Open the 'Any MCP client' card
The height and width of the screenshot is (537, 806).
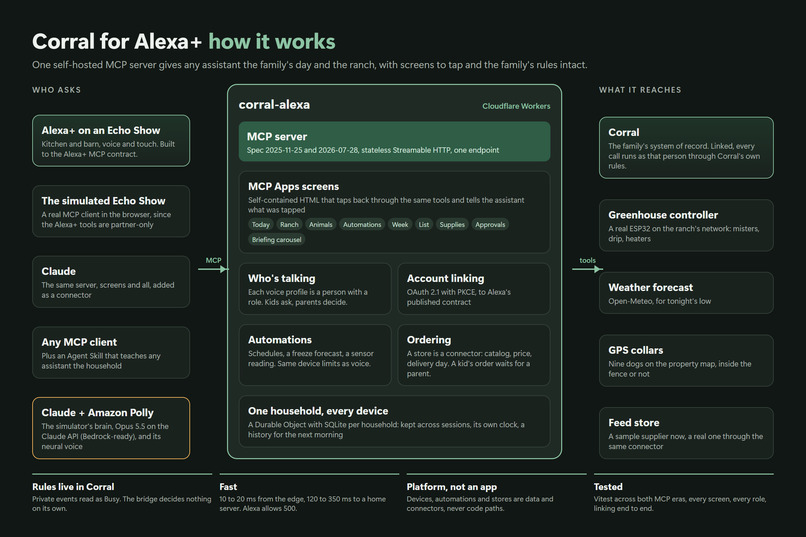[111, 353]
